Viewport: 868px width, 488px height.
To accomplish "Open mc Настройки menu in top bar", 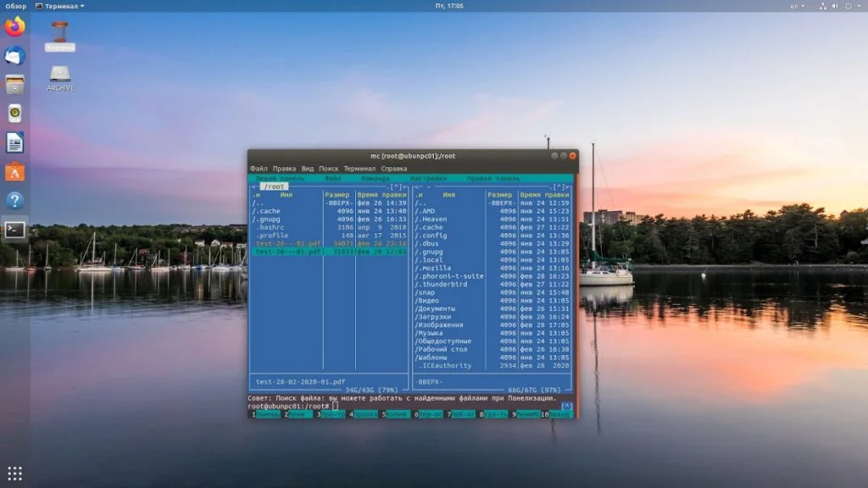I will (428, 179).
